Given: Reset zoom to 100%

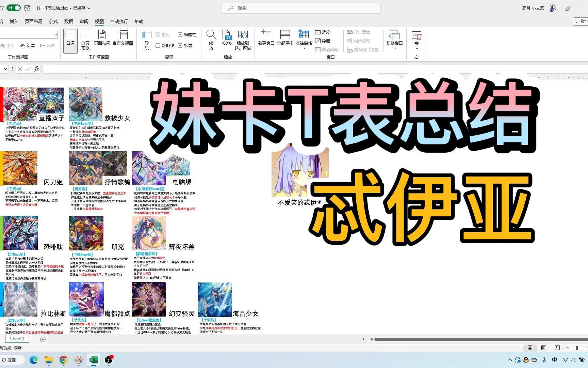Looking at the screenshot, I should (226, 37).
